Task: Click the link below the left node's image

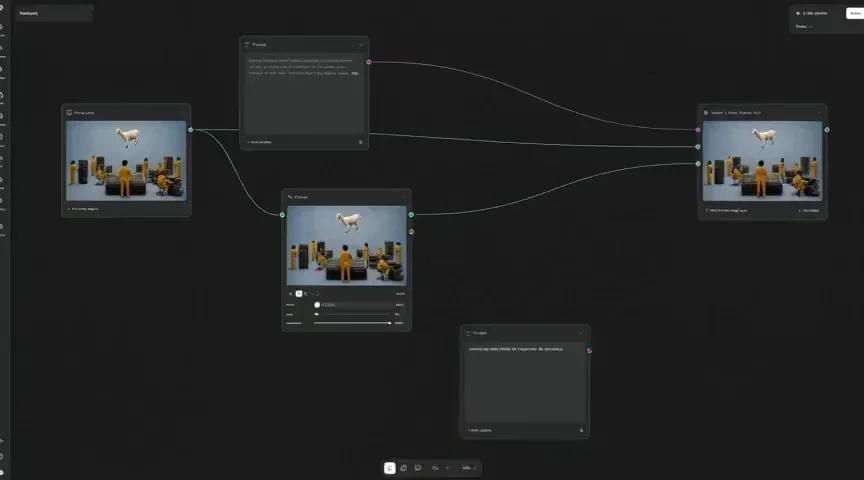Action: pyautogui.click(x=83, y=209)
